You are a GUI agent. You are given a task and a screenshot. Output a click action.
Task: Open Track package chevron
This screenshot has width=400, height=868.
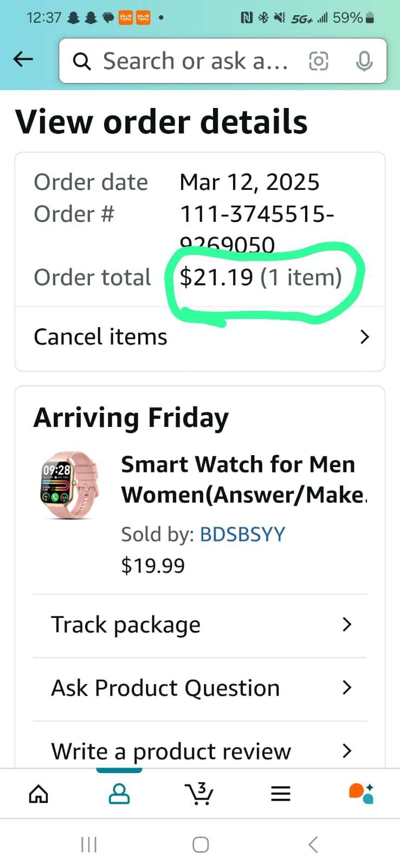tap(347, 624)
